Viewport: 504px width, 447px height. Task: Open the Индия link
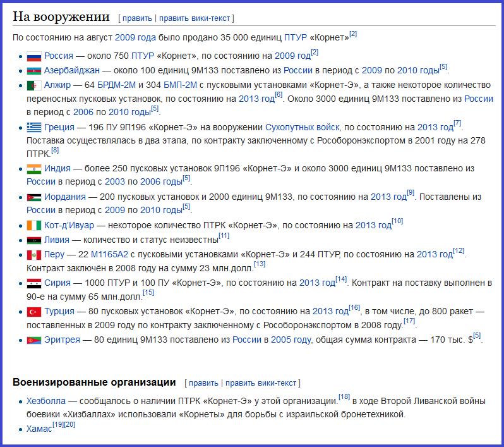coord(57,168)
